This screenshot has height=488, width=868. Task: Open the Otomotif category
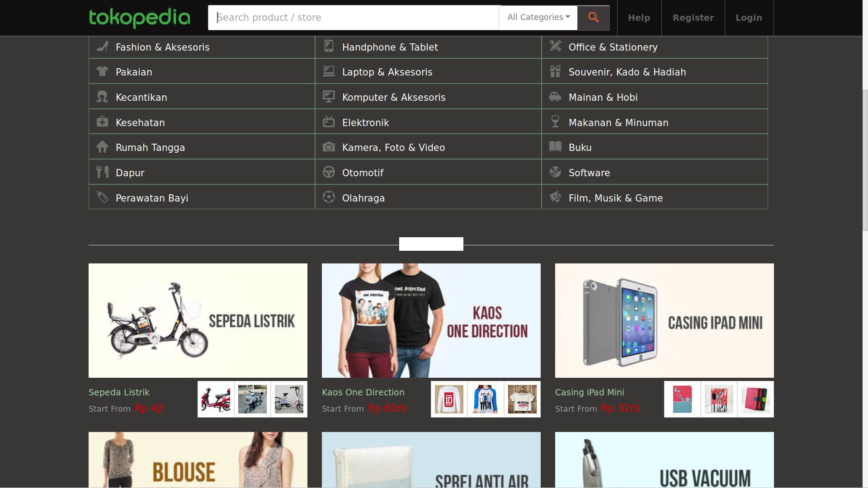(428, 173)
